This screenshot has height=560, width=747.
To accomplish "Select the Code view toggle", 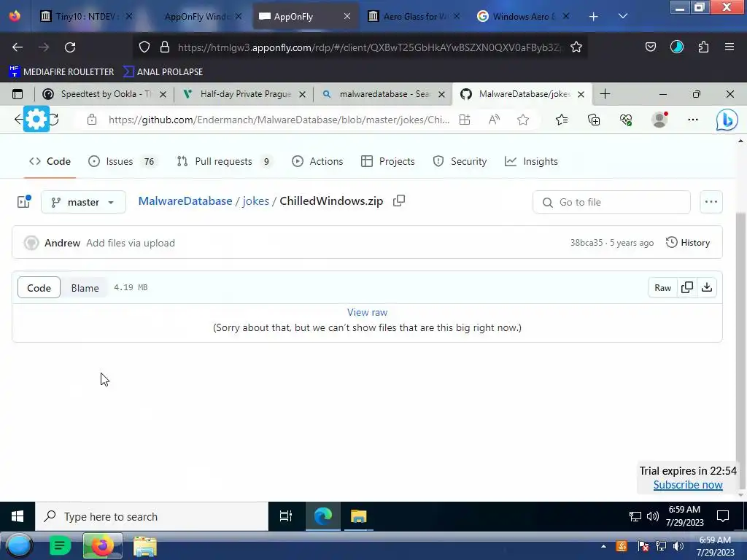I will pyautogui.click(x=39, y=287).
